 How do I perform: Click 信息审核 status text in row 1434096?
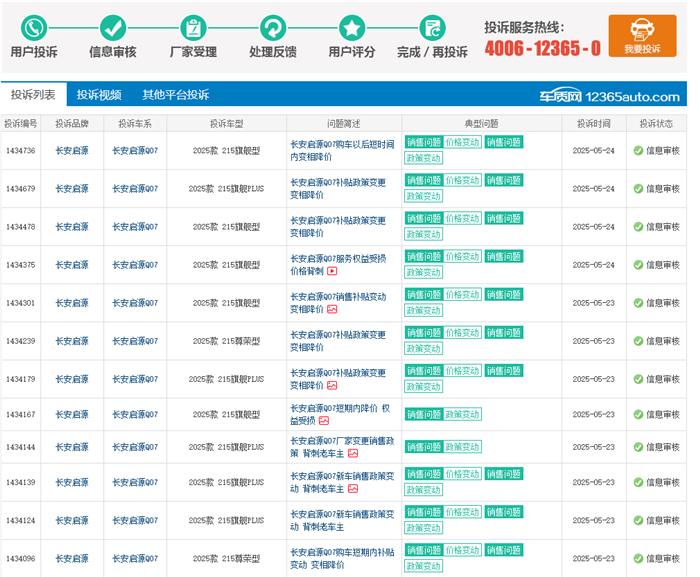pyautogui.click(x=663, y=558)
